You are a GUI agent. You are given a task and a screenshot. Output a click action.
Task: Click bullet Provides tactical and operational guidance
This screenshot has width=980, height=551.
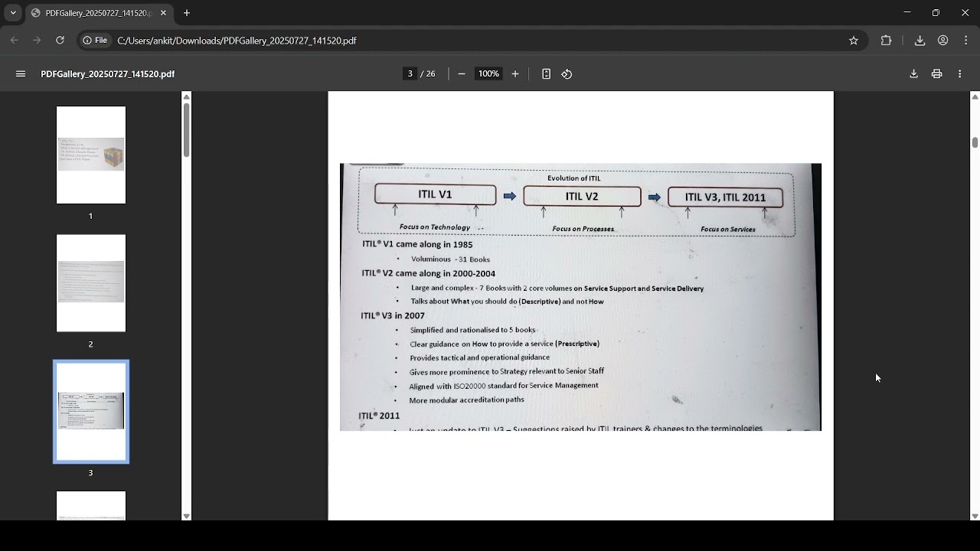coord(479,357)
